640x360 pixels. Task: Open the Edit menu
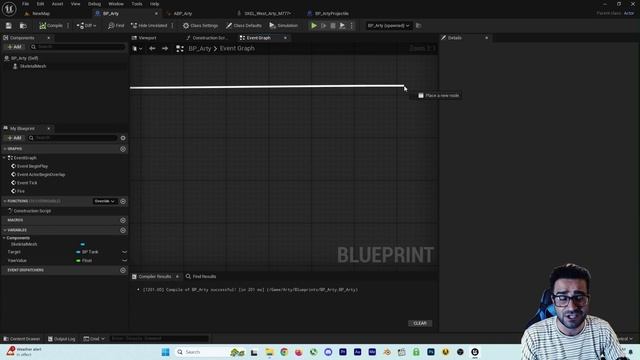click(x=40, y=4)
